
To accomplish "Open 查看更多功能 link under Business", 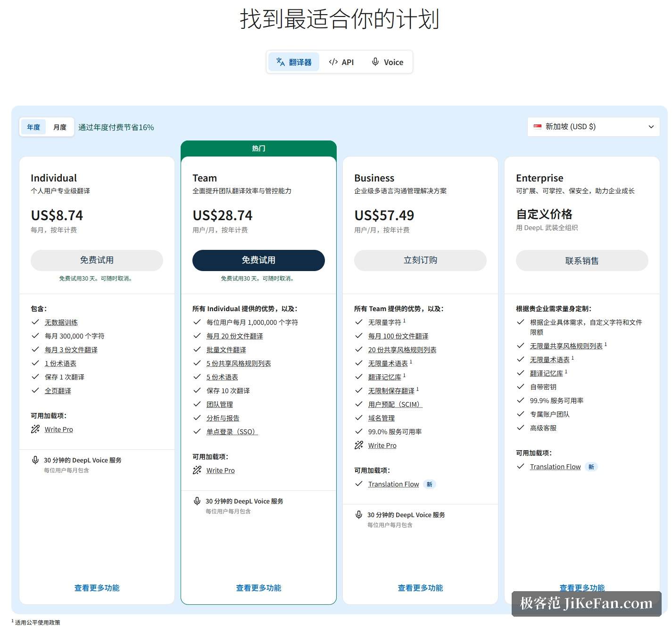I will pos(420,588).
